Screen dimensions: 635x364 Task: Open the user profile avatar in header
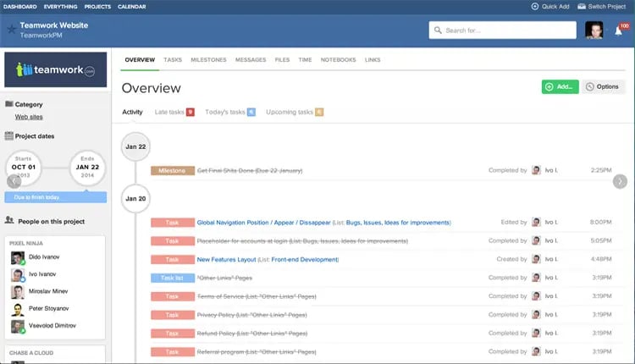[x=594, y=30]
